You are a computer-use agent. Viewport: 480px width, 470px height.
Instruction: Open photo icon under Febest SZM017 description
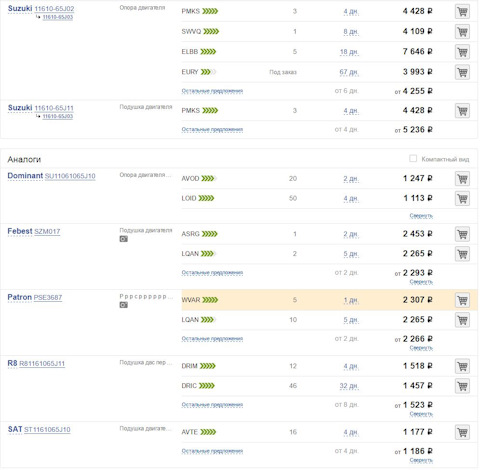tap(124, 239)
